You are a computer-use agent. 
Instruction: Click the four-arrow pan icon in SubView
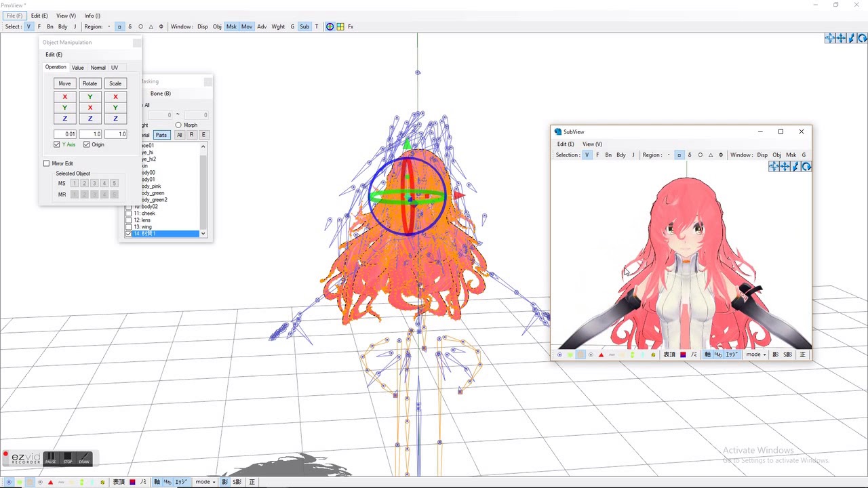coord(785,167)
